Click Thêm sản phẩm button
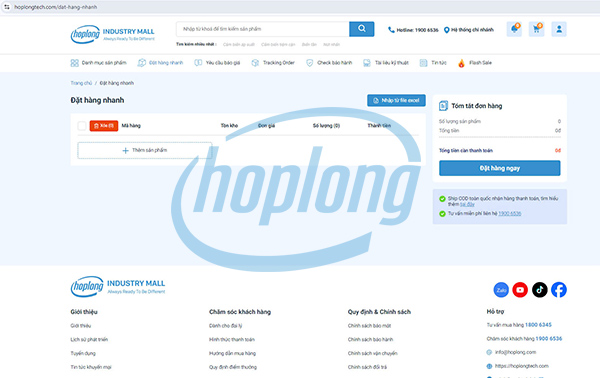The width and height of the screenshot is (600, 378). pos(145,150)
